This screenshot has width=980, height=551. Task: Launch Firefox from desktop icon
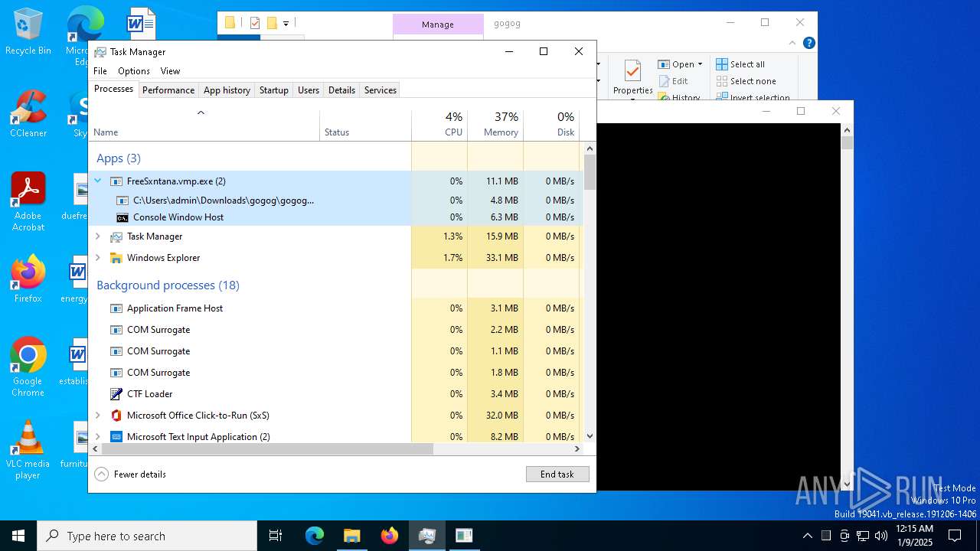(28, 279)
